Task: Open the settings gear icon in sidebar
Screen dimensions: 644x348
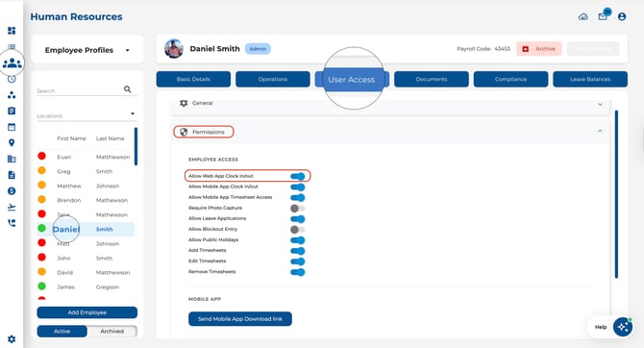Action: 12,339
